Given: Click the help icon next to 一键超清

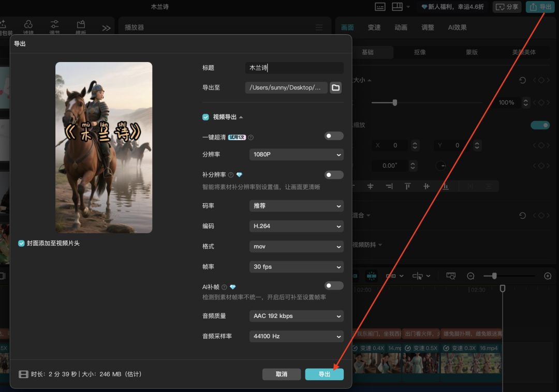Looking at the screenshot, I should click(x=251, y=138).
